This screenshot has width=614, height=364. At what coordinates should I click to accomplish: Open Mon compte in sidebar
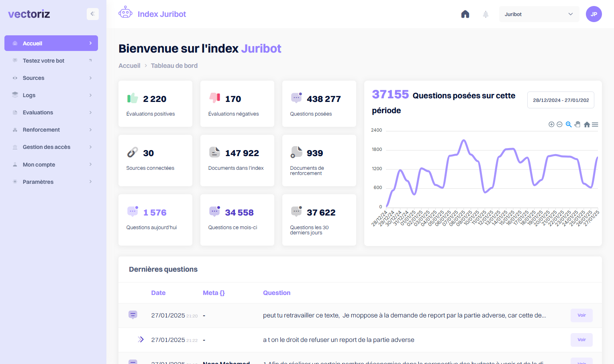click(51, 165)
